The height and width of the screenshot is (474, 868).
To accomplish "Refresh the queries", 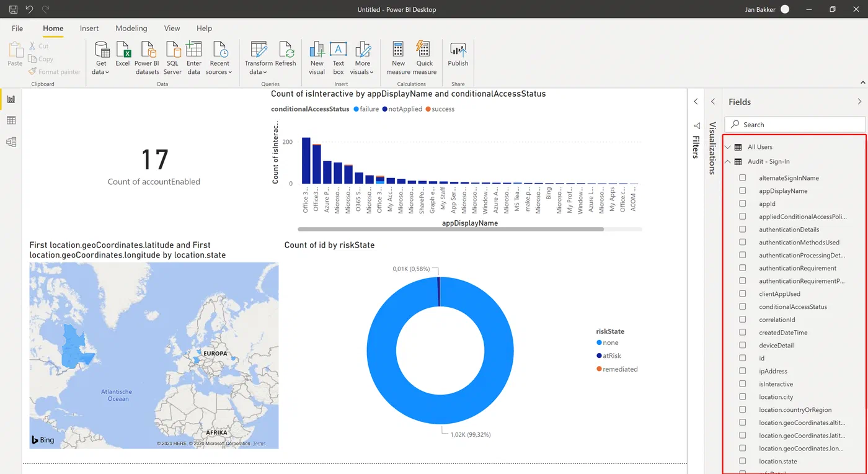I will click(x=286, y=55).
